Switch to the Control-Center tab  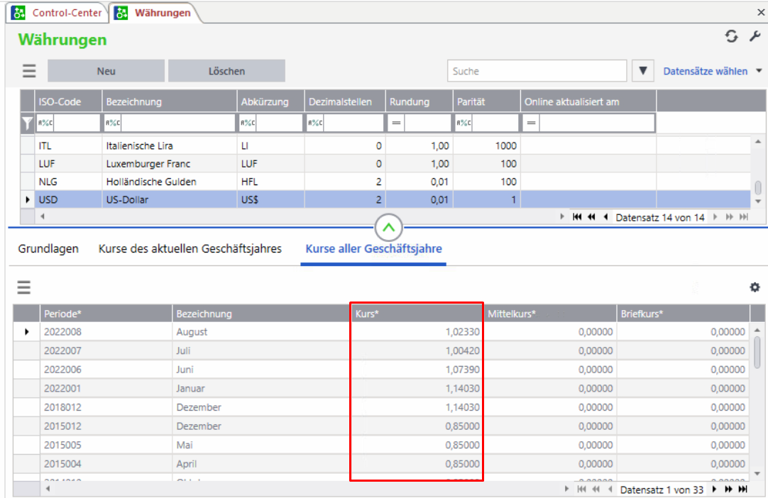[57, 13]
